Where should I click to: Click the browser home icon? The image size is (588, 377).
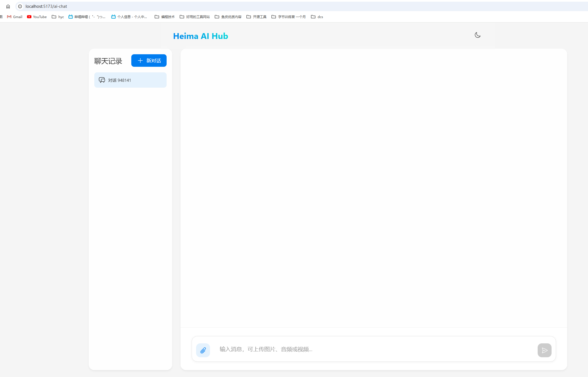(x=8, y=6)
